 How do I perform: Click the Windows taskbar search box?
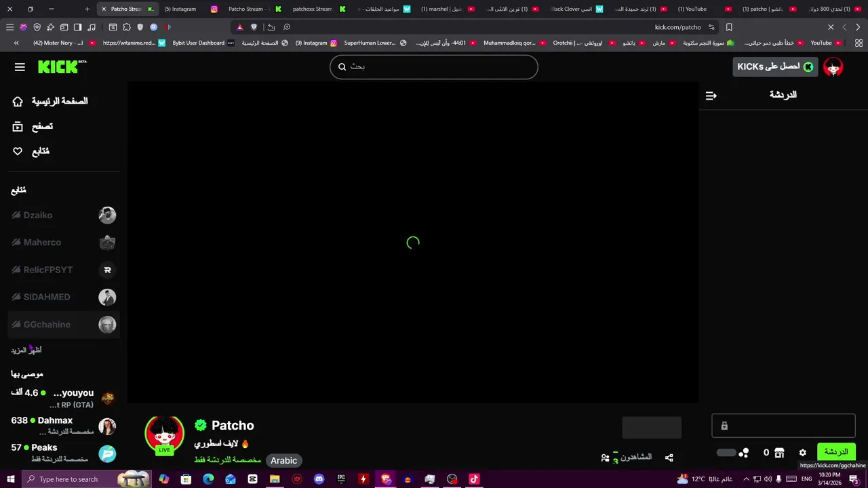pos(87,479)
